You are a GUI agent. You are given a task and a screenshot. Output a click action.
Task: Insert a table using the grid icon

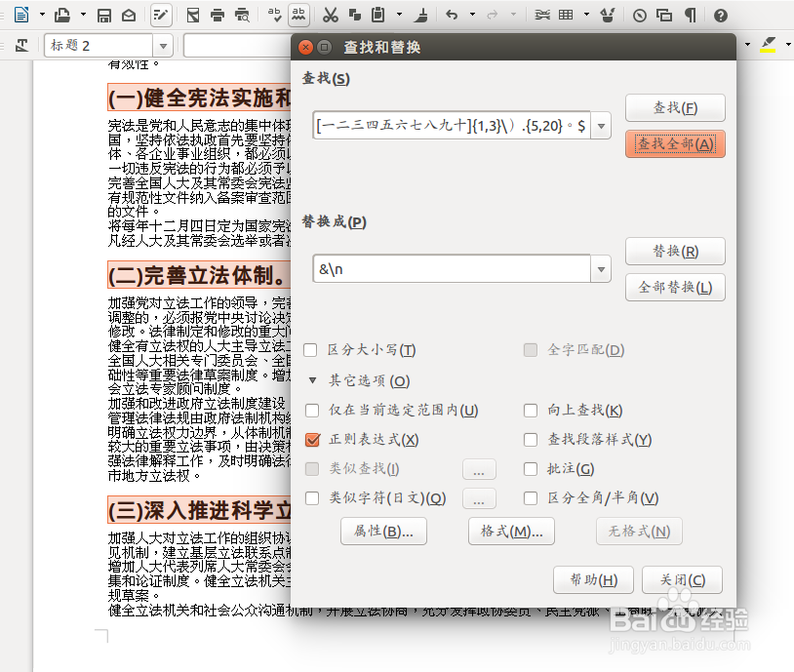click(566, 16)
